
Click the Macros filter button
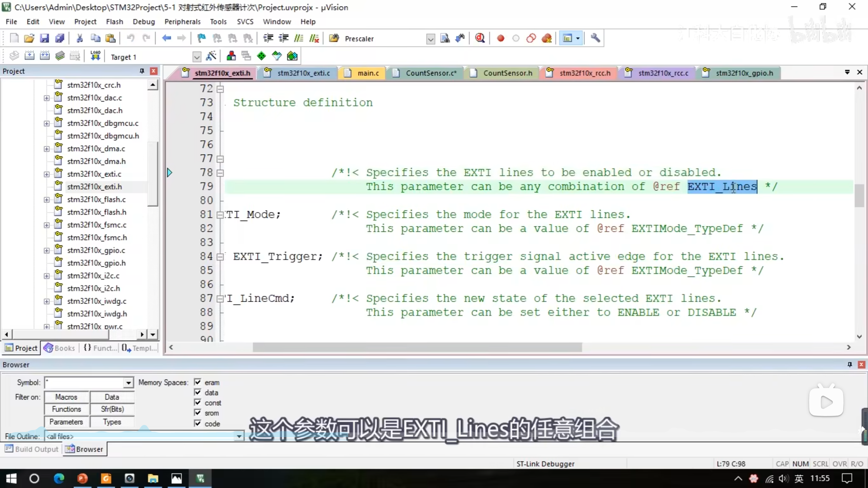(x=66, y=397)
